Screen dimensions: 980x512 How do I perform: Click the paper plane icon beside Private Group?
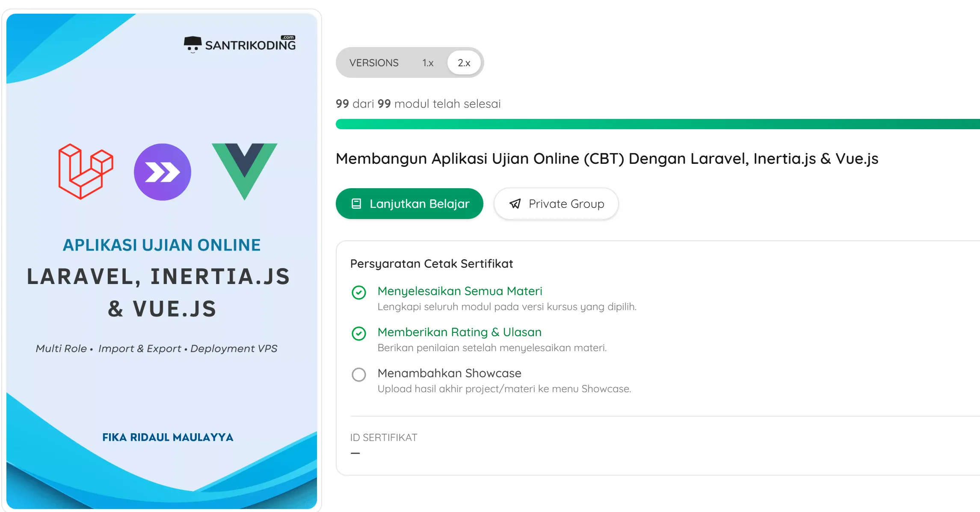click(515, 204)
